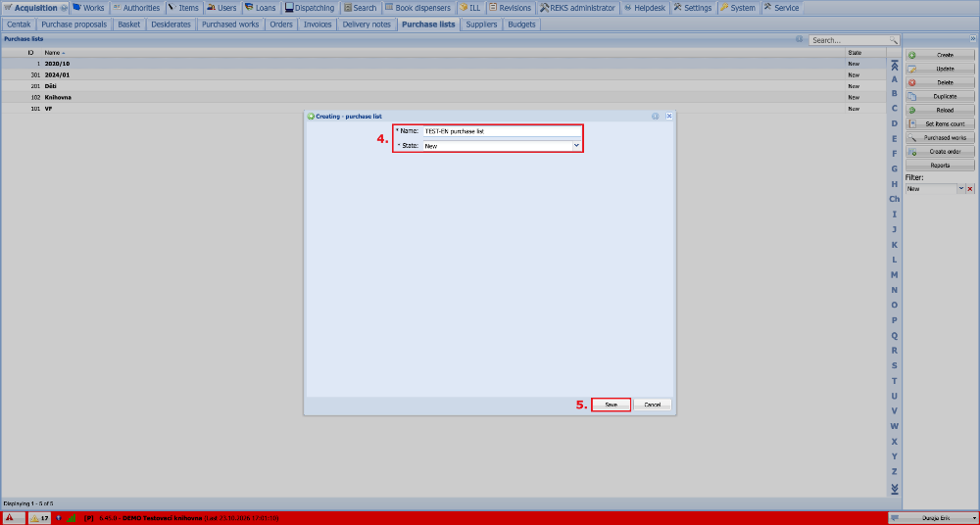This screenshot has height=525, width=980.
Task: Clear the filter with the red X icon
Action: pos(970,189)
